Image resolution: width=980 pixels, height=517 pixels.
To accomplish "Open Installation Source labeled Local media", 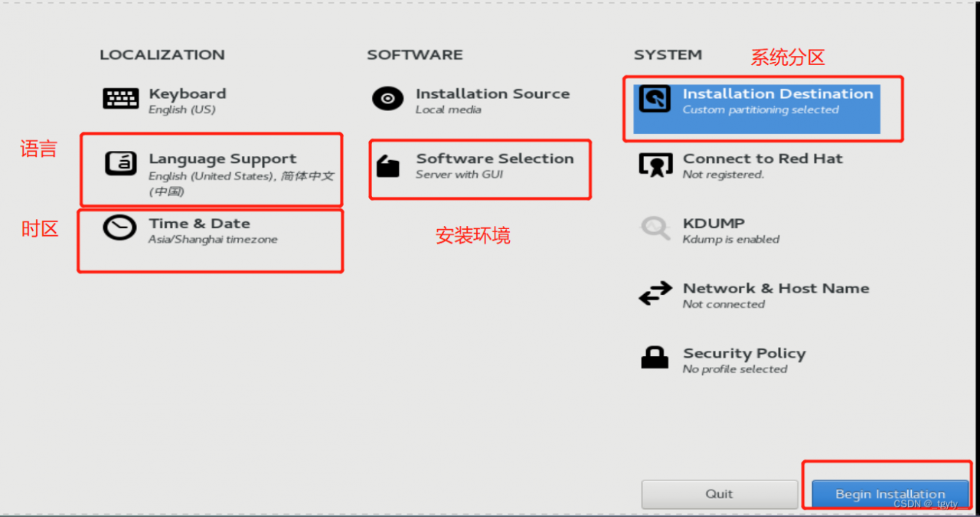I will tap(492, 94).
